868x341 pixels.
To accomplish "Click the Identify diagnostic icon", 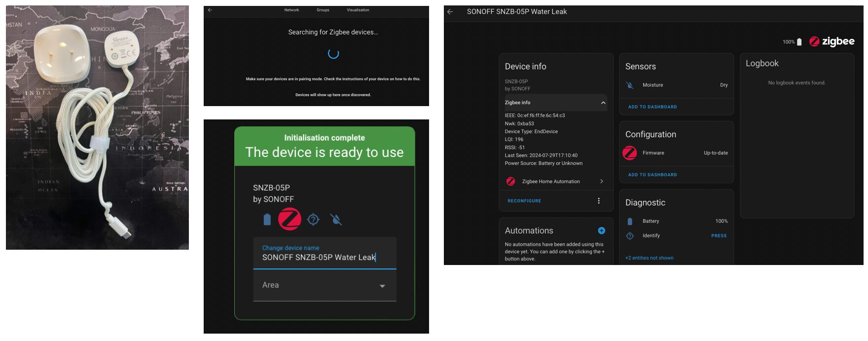I will coord(630,236).
